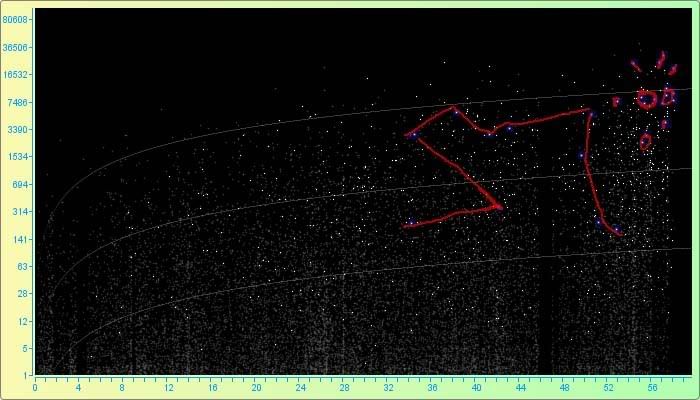The image size is (700, 400).
Task: Click the 141 vertical axis value
Action: (x=20, y=239)
